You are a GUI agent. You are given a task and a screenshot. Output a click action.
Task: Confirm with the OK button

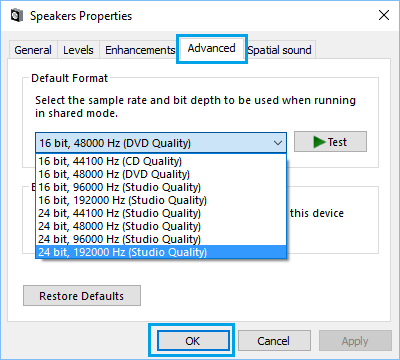[193, 341]
